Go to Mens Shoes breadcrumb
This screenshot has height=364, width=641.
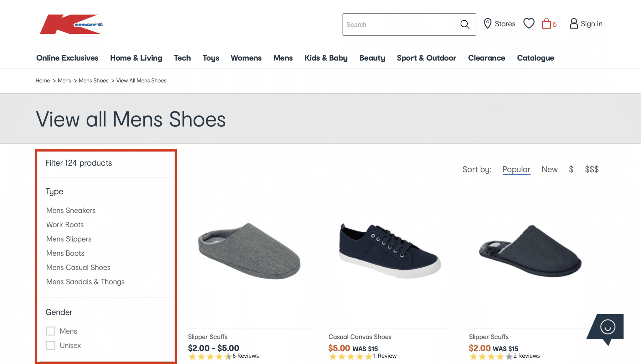(x=93, y=80)
